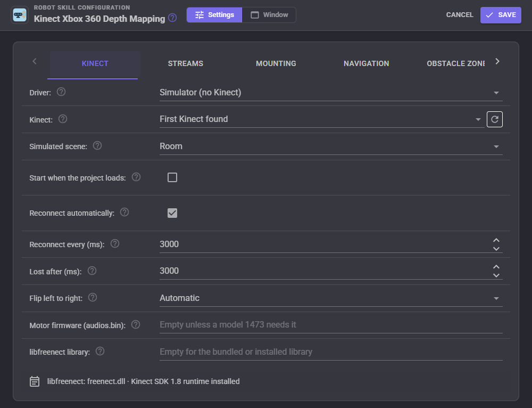Refresh the Kinect device list

(x=494, y=119)
